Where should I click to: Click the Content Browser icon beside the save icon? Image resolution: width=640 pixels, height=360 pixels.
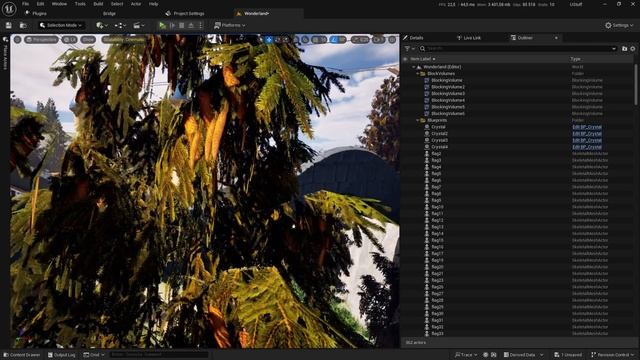click(x=23, y=25)
